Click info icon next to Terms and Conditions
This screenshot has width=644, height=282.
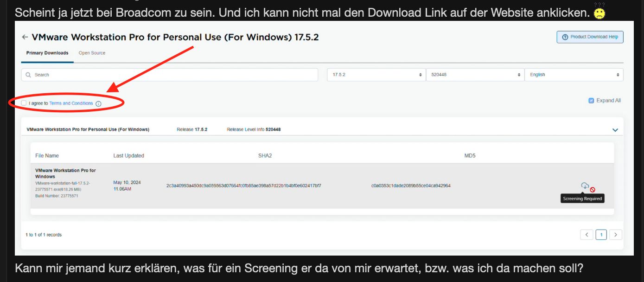click(98, 104)
